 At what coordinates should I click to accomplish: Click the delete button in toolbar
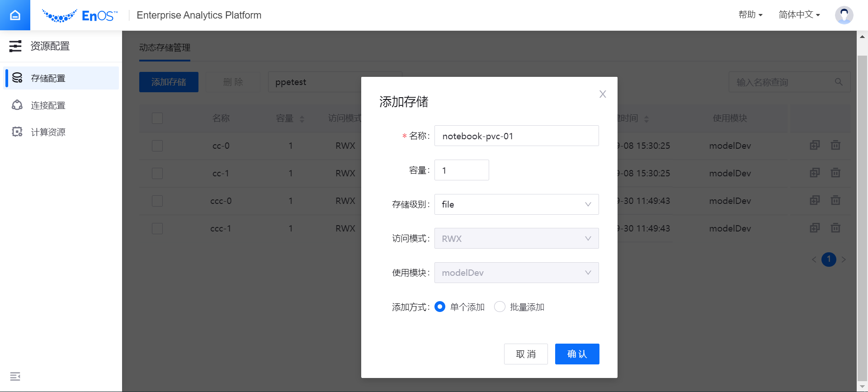point(233,82)
